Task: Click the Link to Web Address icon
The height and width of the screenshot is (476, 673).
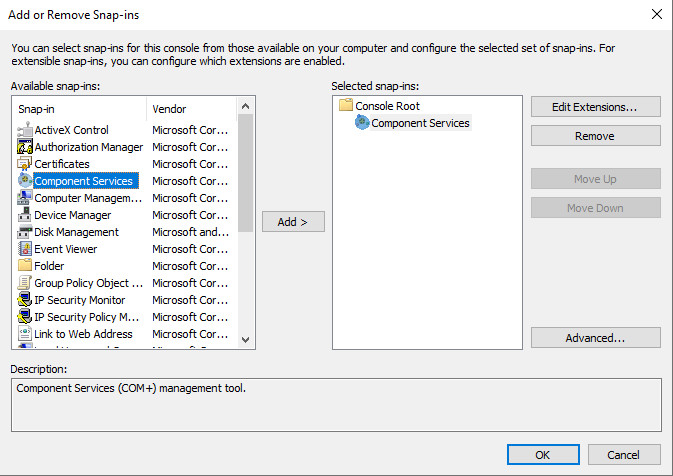Action: click(26, 334)
